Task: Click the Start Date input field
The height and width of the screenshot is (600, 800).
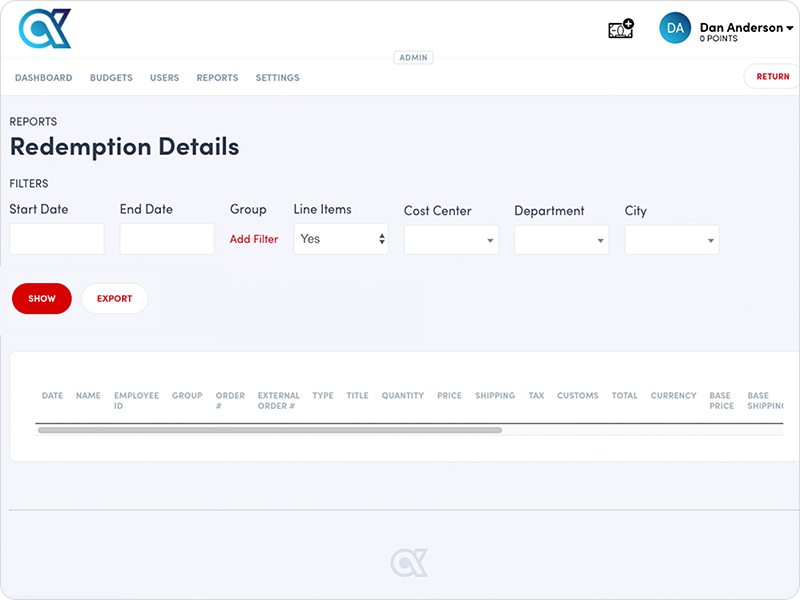Action: click(57, 239)
